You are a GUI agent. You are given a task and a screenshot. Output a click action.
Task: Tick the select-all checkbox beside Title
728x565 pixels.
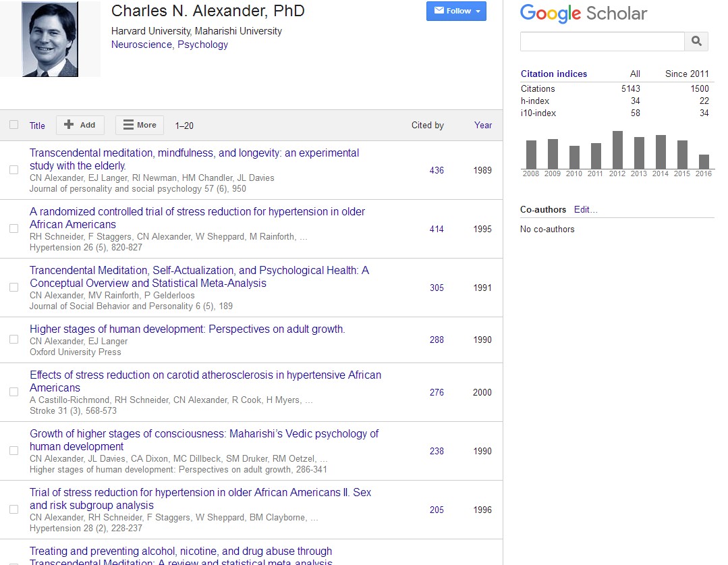(14, 124)
